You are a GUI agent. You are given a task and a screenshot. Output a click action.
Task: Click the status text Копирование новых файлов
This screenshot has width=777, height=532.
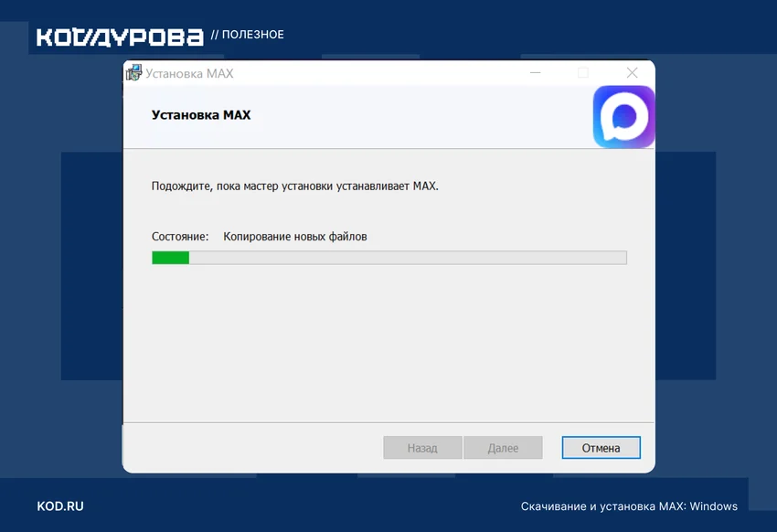295,237
